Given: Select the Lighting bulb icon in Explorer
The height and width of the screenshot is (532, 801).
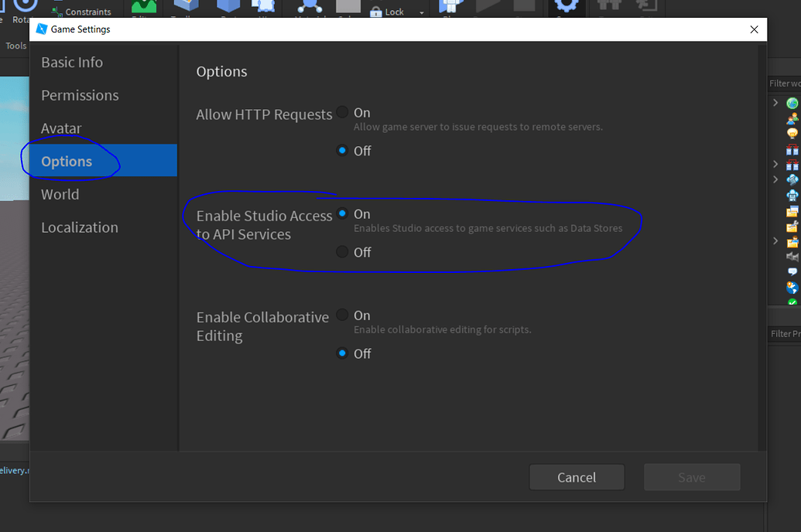Looking at the screenshot, I should pyautogui.click(x=792, y=134).
